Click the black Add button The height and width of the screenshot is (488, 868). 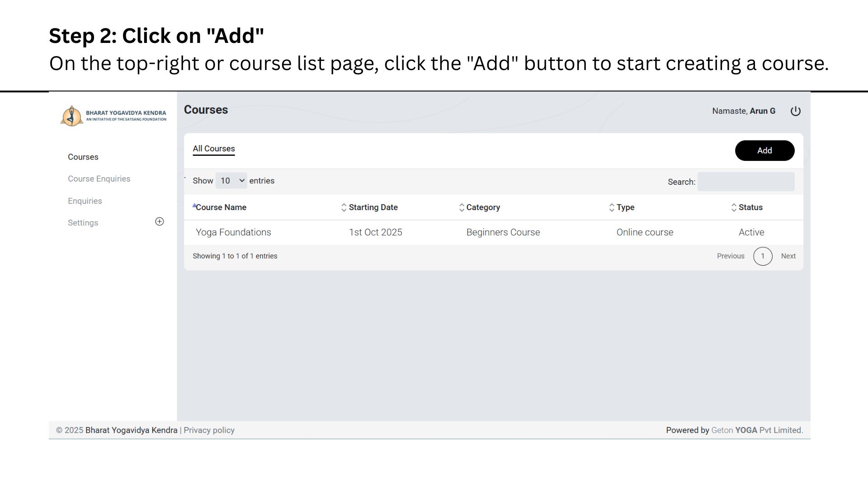tap(764, 150)
